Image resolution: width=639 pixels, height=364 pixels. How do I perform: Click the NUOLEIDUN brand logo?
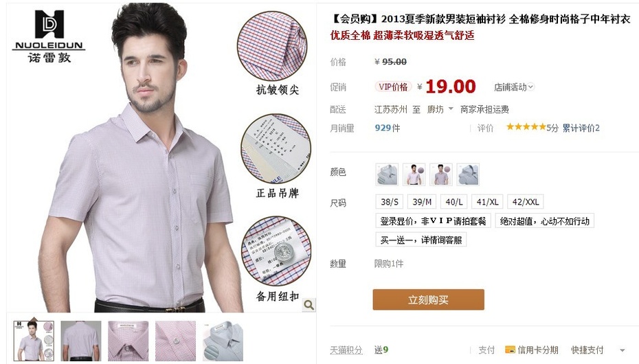49,36
